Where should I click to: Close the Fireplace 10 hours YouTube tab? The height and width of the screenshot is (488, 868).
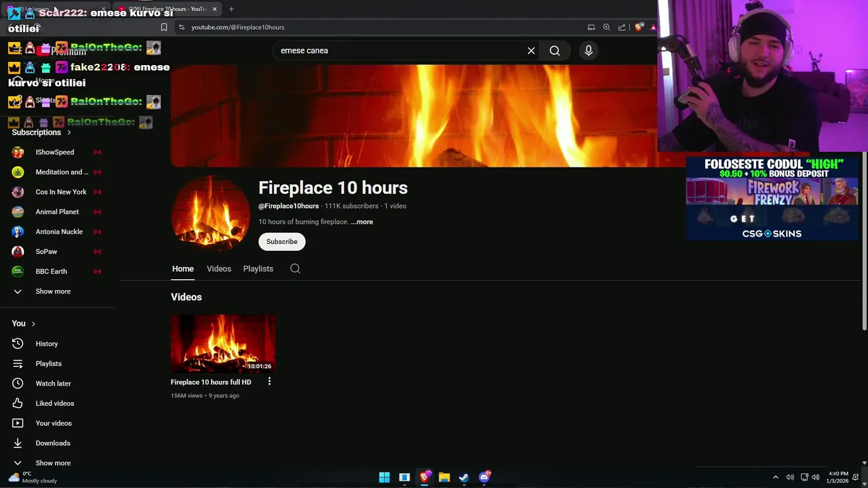coord(214,9)
